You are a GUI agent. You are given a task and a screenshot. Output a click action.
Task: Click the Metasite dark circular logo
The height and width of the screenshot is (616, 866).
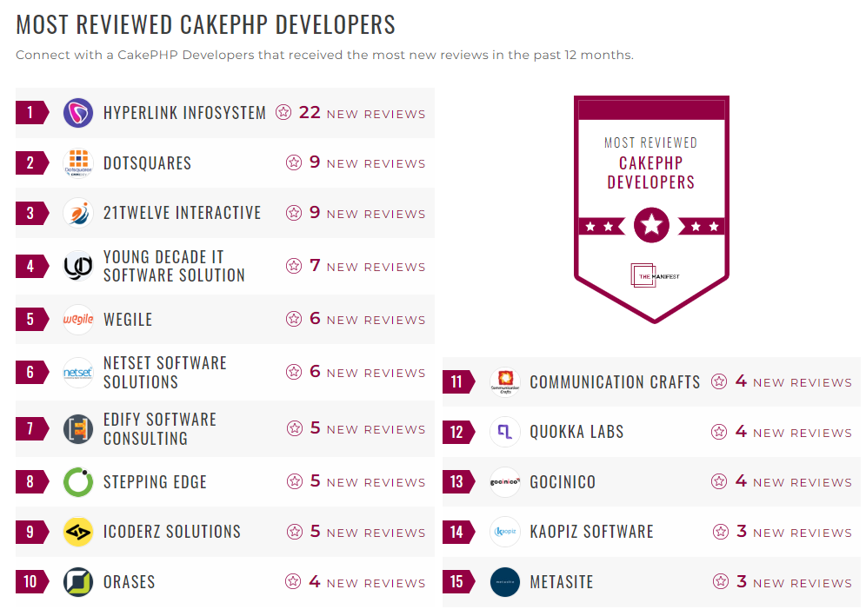pyautogui.click(x=504, y=582)
